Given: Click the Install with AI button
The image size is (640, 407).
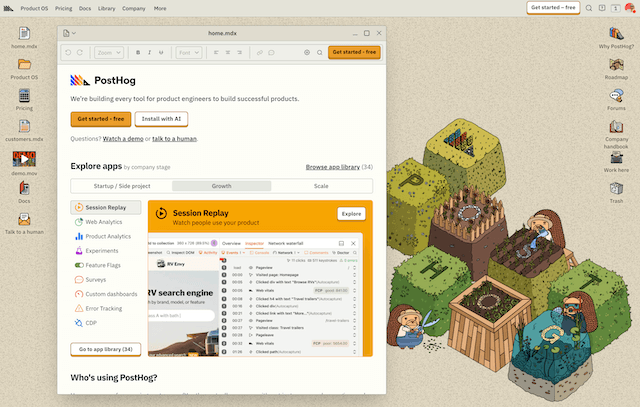Looking at the screenshot, I should pyautogui.click(x=161, y=119).
